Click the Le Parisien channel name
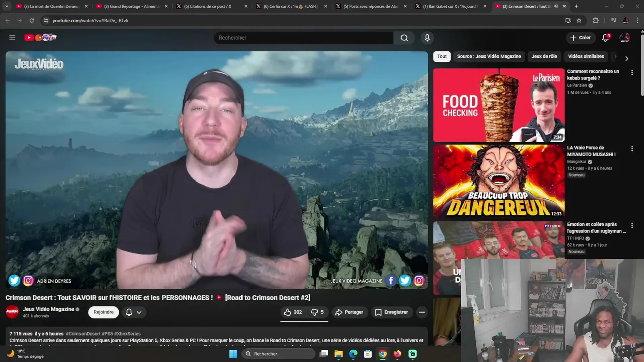Screen dimensions: 644x362 pyautogui.click(x=577, y=85)
